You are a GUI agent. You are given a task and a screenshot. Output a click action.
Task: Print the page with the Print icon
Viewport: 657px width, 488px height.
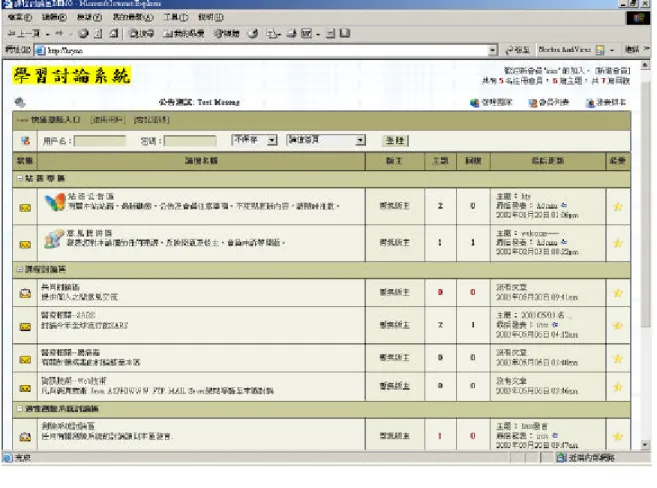tap(292, 34)
